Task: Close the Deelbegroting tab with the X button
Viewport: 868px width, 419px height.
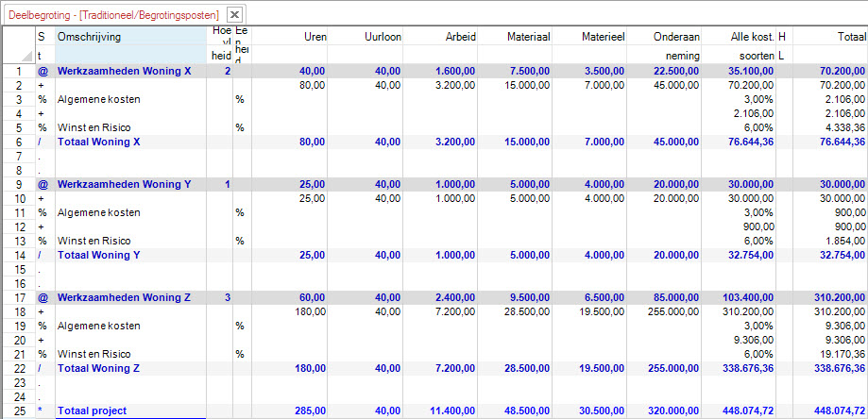Action: [x=235, y=14]
